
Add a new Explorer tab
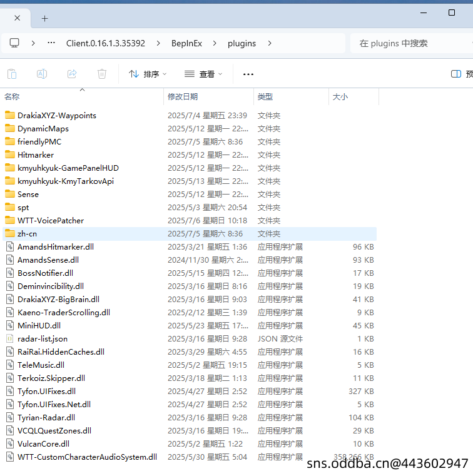(44, 19)
